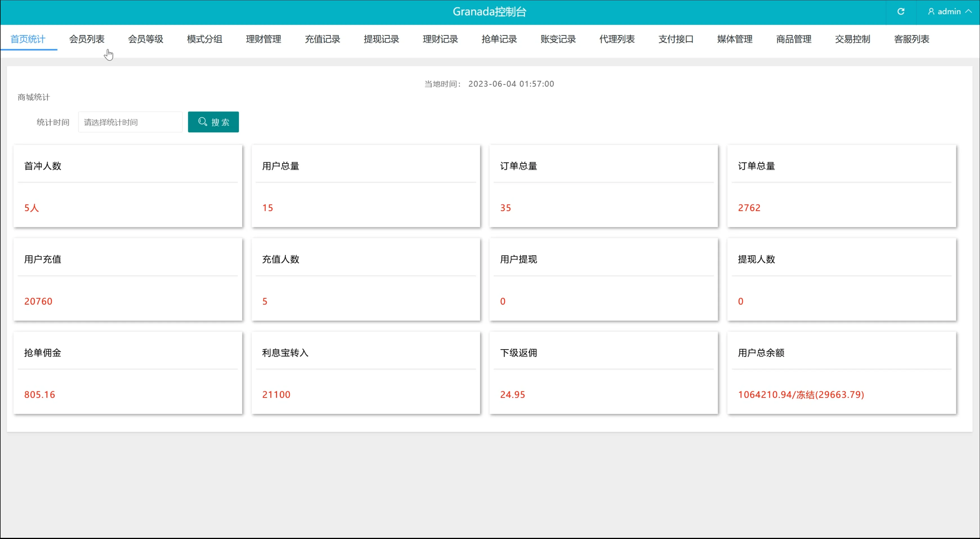This screenshot has width=980, height=539.
Task: Go to the 账变记录 tab
Action: click(558, 39)
